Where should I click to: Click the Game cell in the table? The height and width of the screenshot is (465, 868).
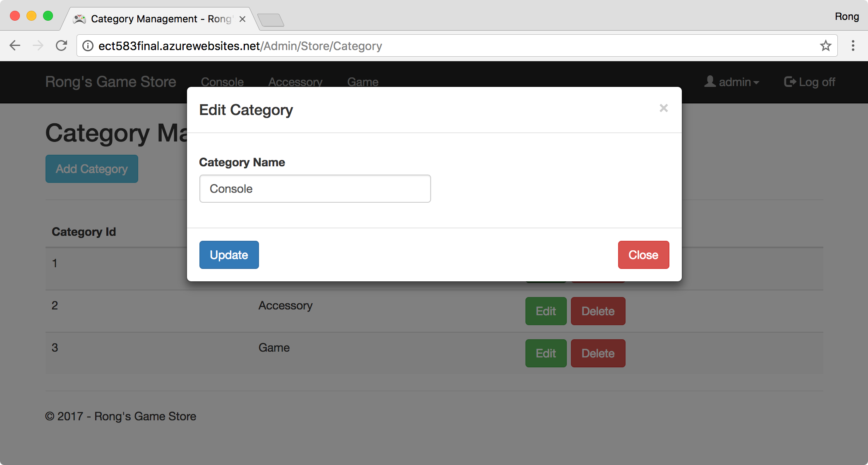coord(274,348)
